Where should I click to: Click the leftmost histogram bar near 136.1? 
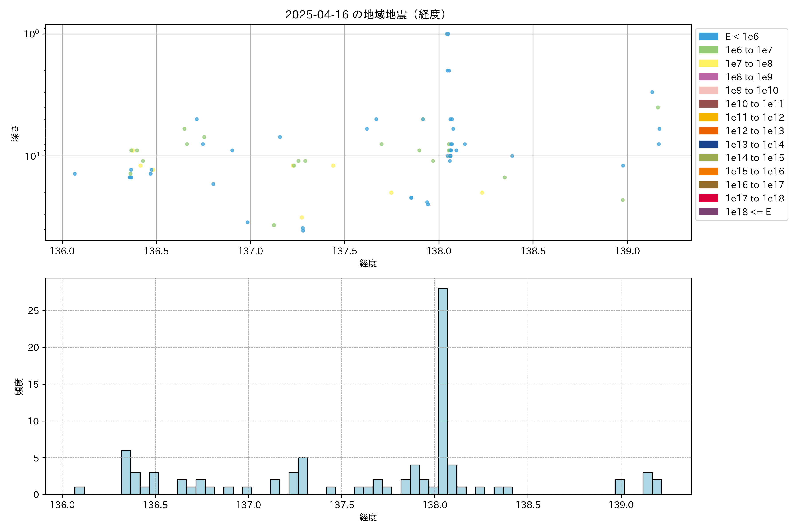click(x=79, y=490)
